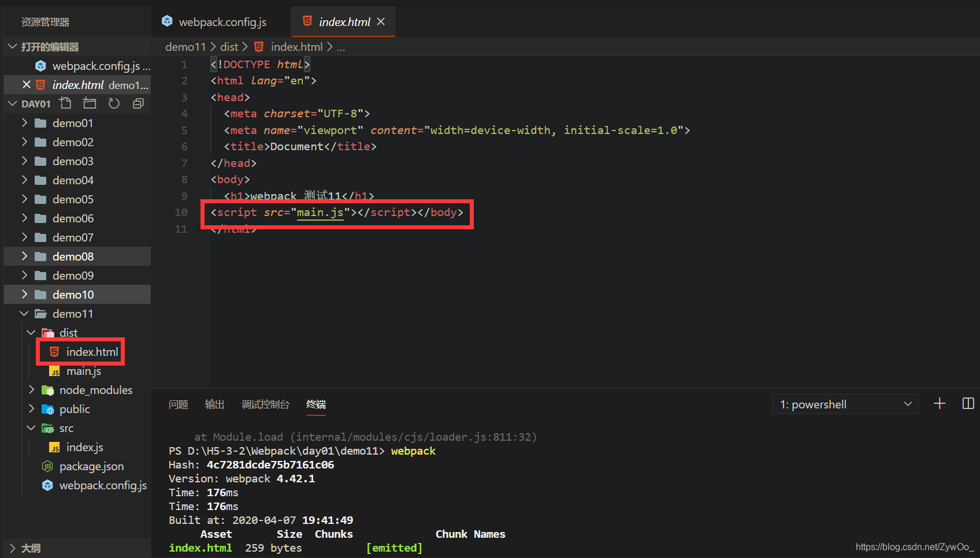The width and height of the screenshot is (980, 558).
Task: Expand the demo10 folder
Action: click(24, 295)
